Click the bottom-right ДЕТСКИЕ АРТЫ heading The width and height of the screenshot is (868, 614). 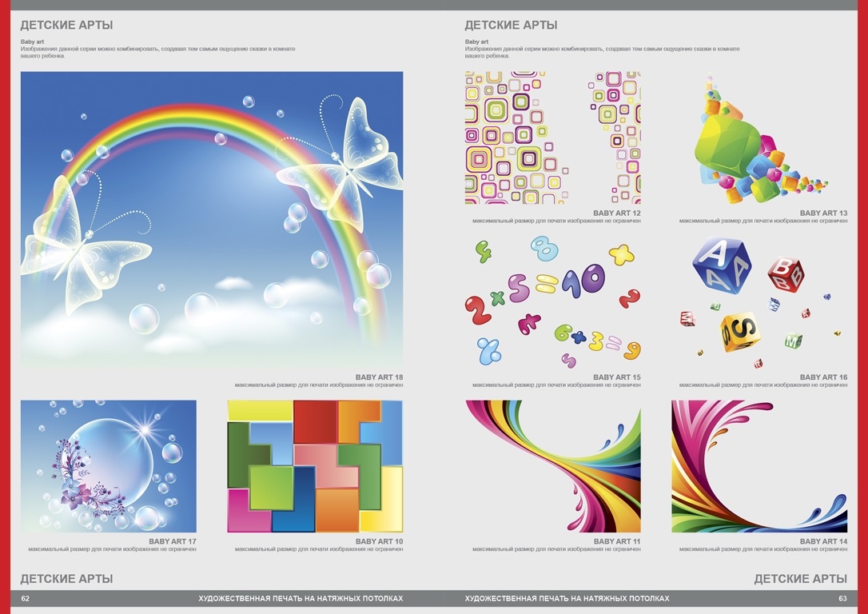(800, 579)
